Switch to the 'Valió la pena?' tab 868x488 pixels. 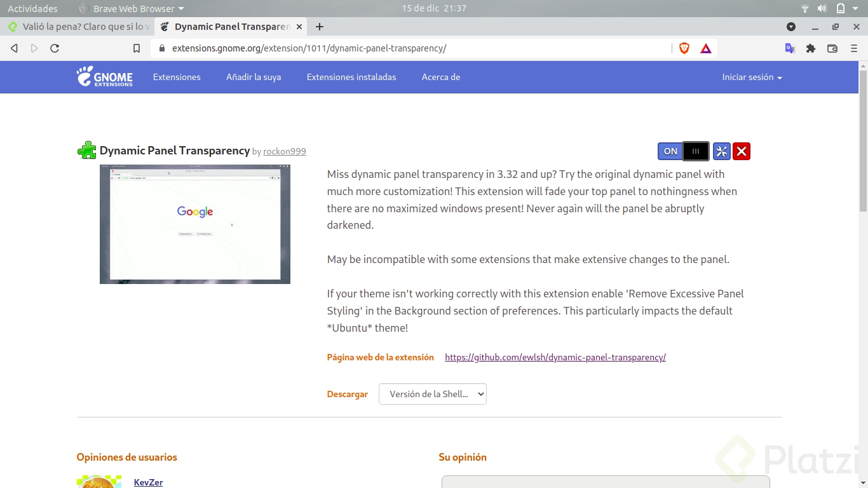tap(79, 27)
